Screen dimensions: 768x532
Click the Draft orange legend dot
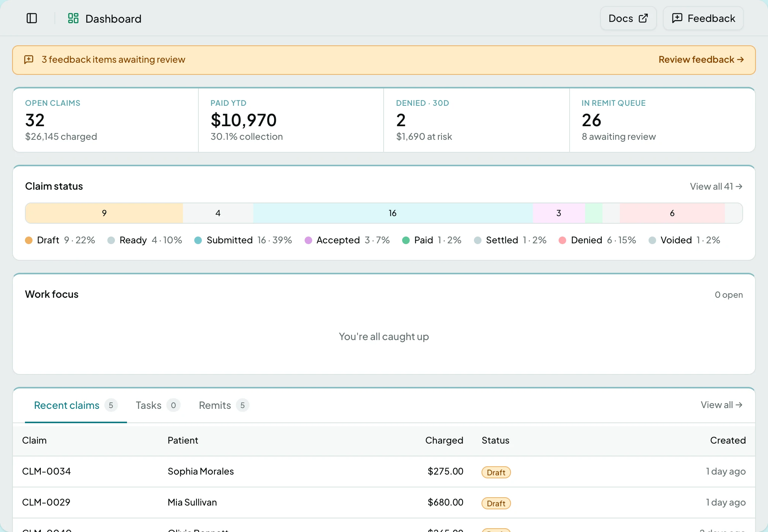coord(29,240)
